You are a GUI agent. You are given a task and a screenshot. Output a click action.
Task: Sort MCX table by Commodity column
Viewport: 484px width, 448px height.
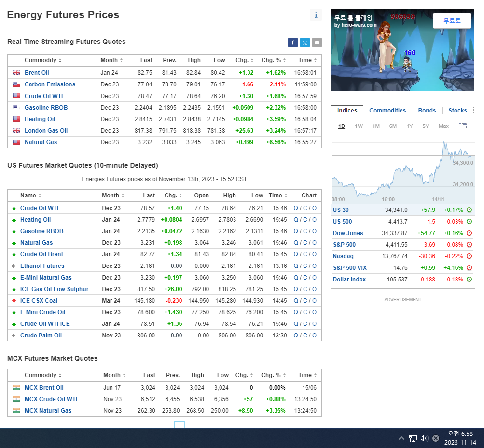click(x=43, y=375)
